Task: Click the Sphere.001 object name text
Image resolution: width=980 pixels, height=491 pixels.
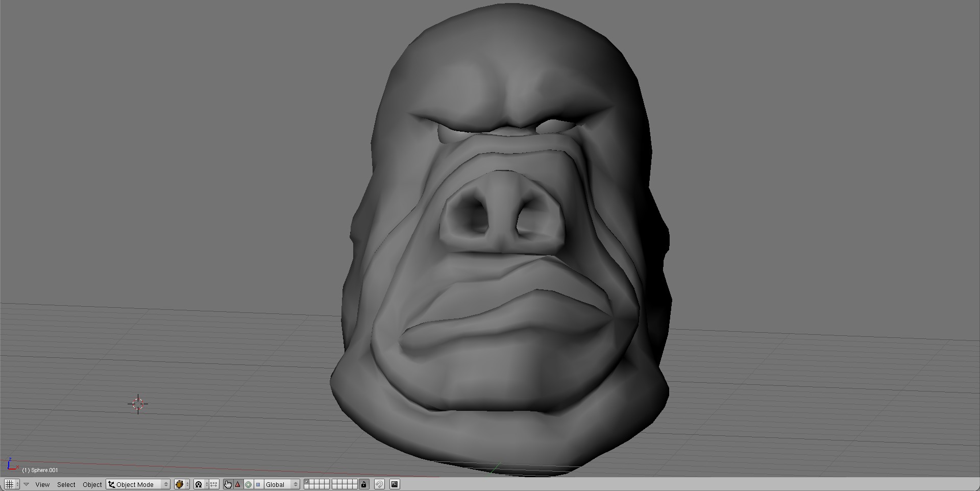Action: click(x=44, y=470)
